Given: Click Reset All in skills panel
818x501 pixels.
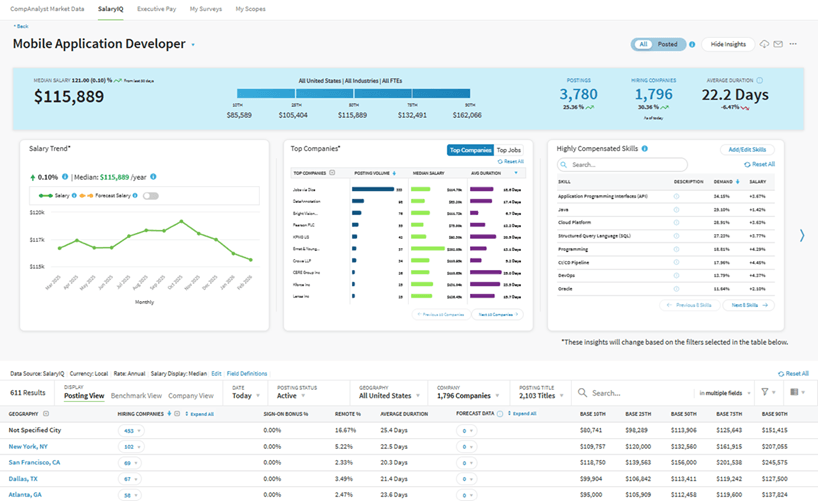Looking at the screenshot, I should 760,164.
